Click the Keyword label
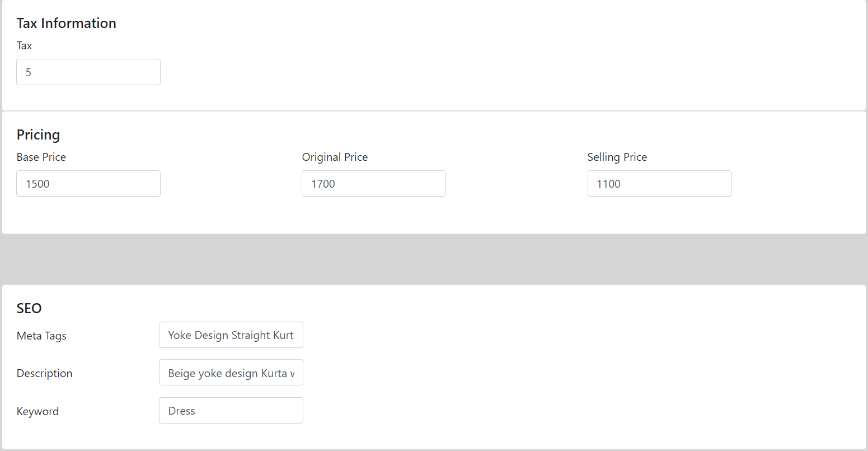The height and width of the screenshot is (451, 868). 37,412
